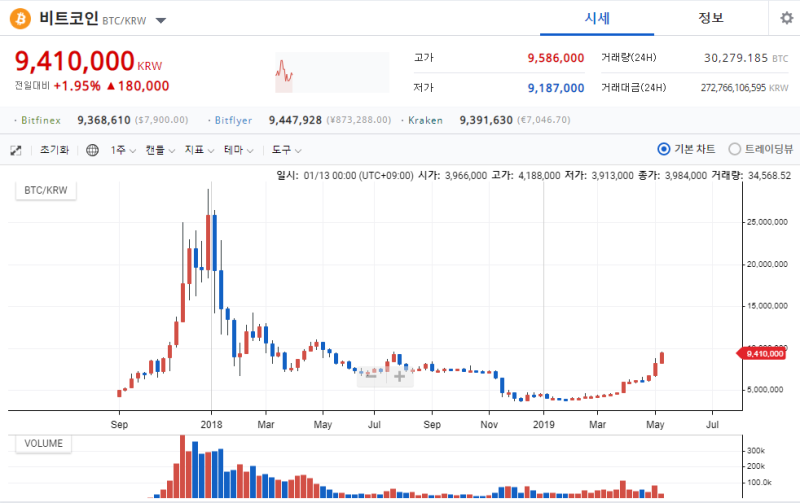Screen dimensions: 800x503
Task: Click the globe timezone icon
Action: coord(92,150)
